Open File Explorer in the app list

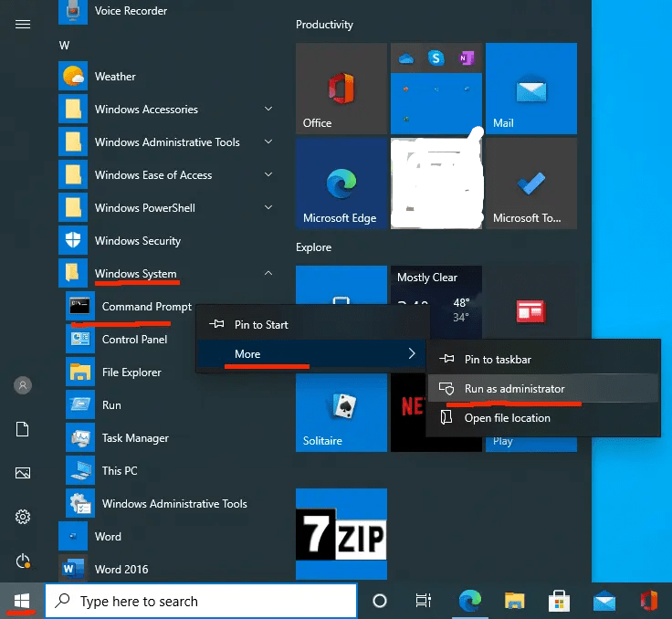[x=131, y=372]
